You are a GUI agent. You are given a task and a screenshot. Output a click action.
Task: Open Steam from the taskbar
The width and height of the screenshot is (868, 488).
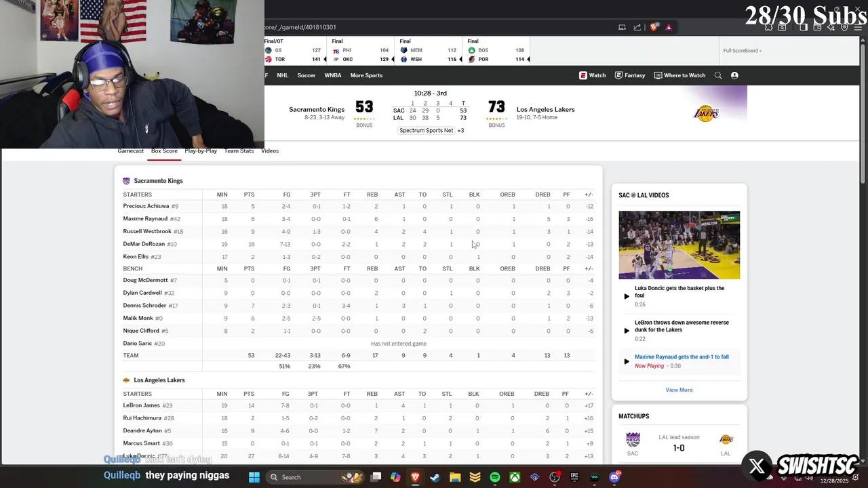(x=435, y=477)
